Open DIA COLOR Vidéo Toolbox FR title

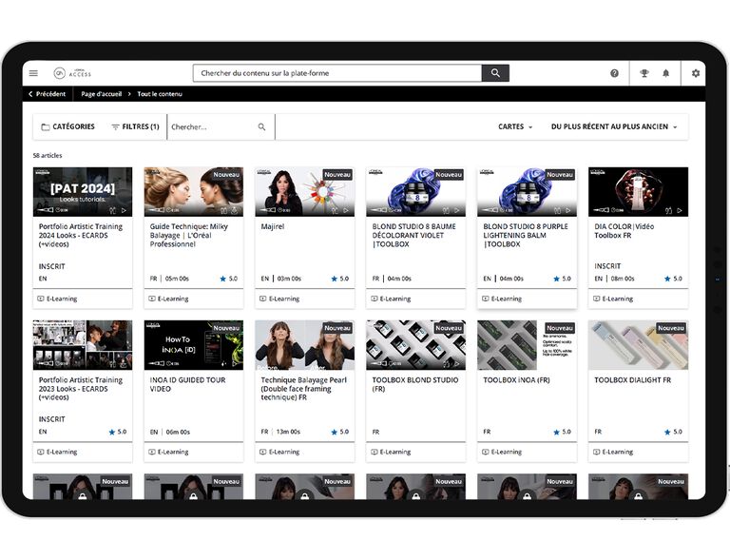point(624,231)
